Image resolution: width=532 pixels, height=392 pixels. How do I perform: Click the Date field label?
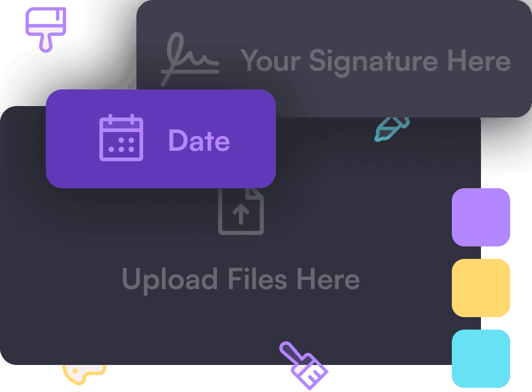pos(199,140)
